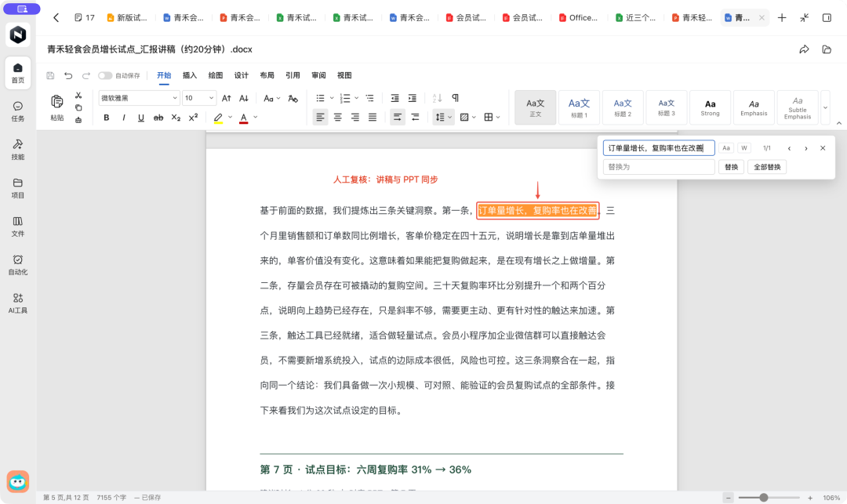The height and width of the screenshot is (504, 847).
Task: Click the 替换为 input field
Action: 659,167
